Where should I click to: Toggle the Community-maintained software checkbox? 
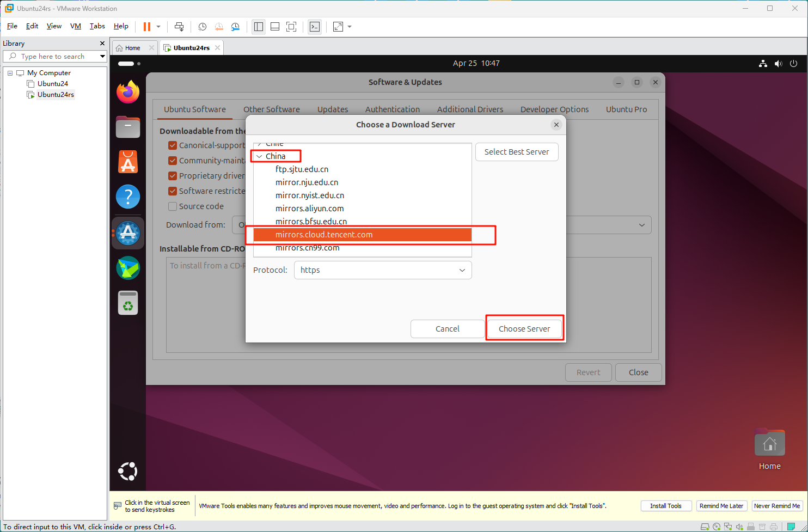coord(173,161)
